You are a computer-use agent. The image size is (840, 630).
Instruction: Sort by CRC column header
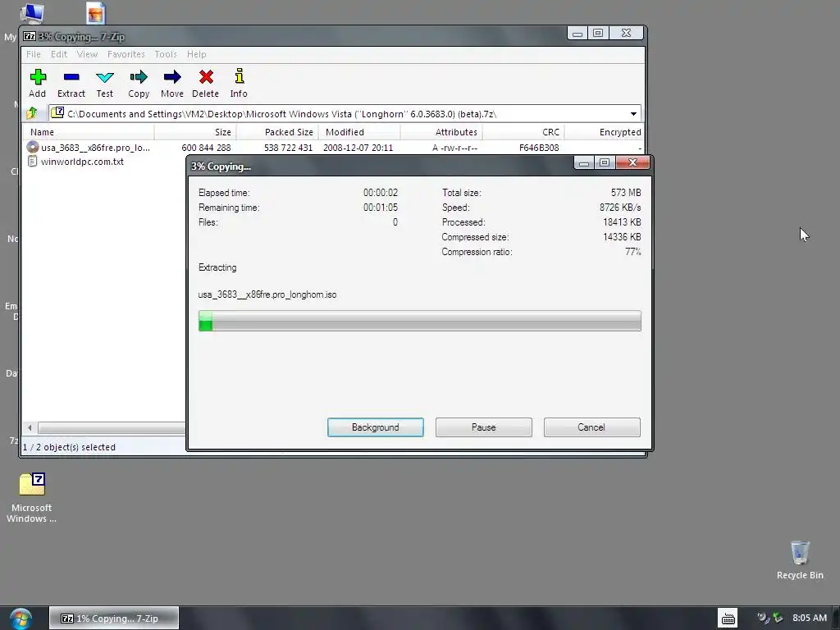523,132
